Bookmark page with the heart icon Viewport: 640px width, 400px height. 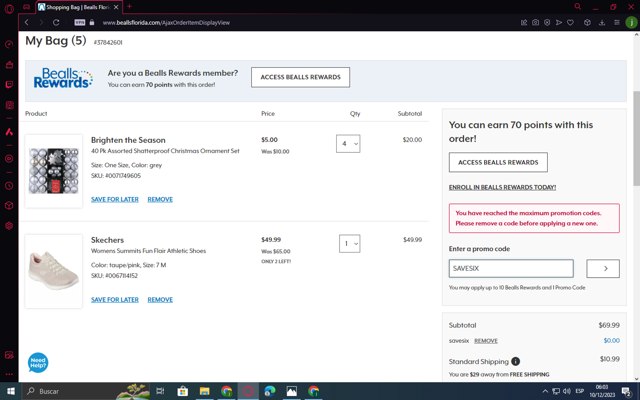point(571,22)
